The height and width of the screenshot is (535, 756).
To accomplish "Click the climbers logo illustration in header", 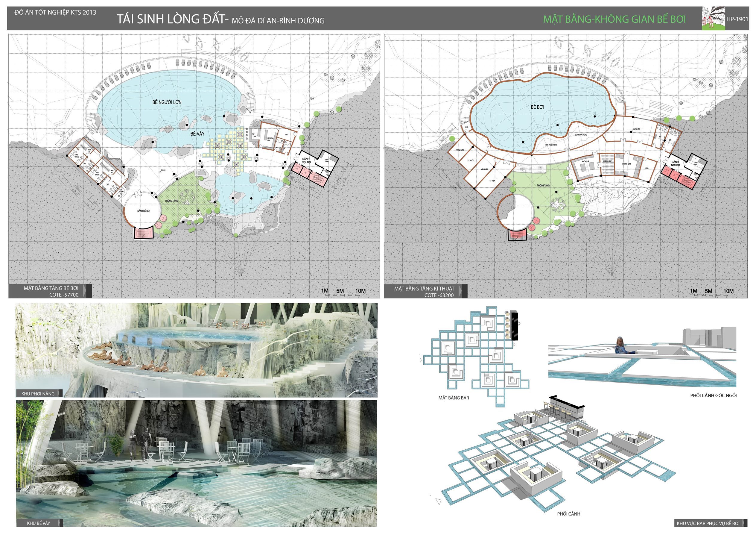I will pos(713,19).
